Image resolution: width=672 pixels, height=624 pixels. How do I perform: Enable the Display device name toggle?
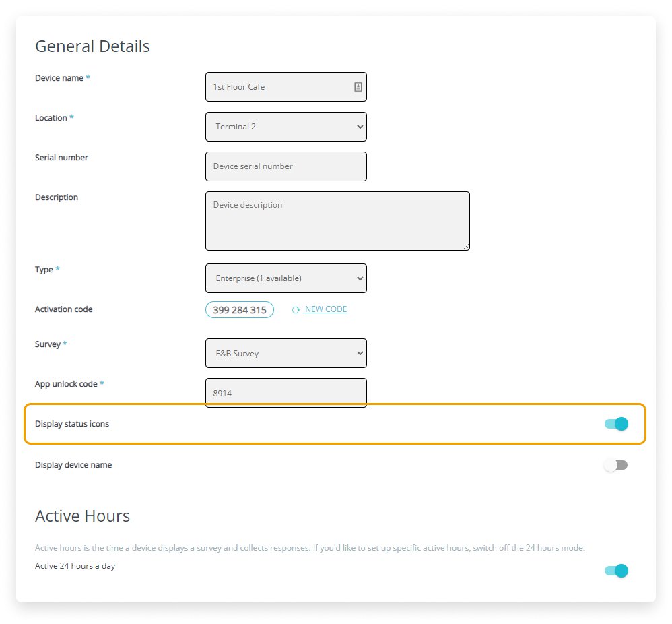[616, 465]
